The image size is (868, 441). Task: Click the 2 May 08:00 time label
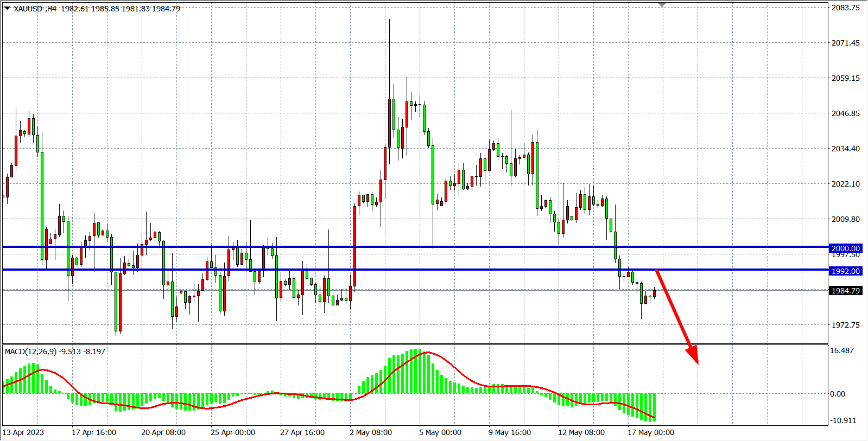[x=370, y=432]
